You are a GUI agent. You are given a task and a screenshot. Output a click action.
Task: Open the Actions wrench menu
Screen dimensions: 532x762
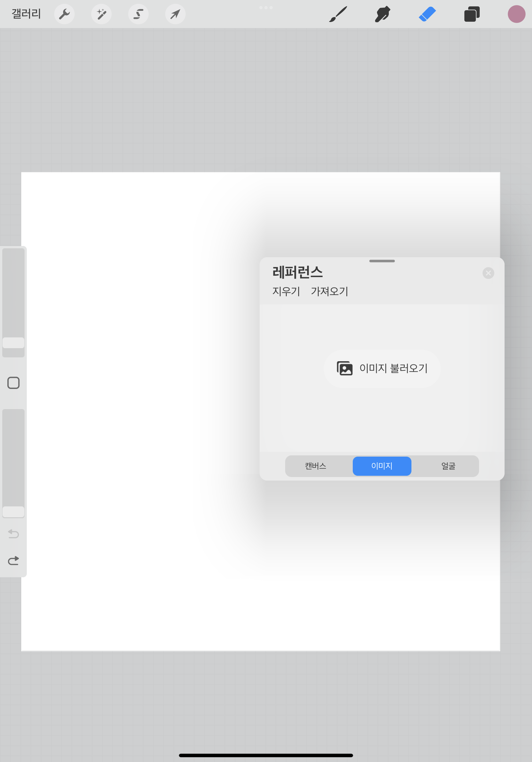(64, 14)
